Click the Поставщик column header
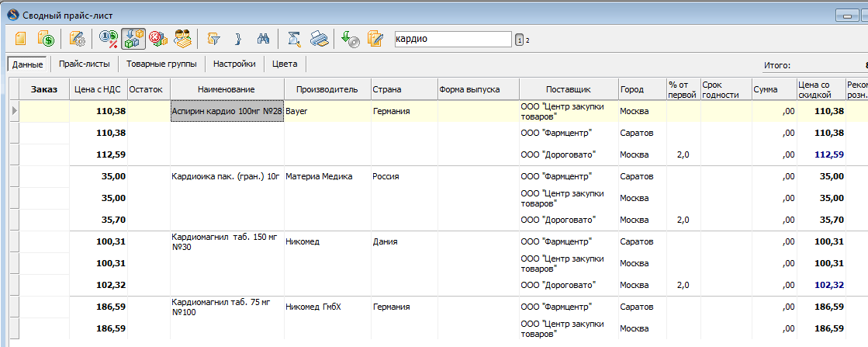Viewport: 868px width, 347px height. (x=569, y=89)
